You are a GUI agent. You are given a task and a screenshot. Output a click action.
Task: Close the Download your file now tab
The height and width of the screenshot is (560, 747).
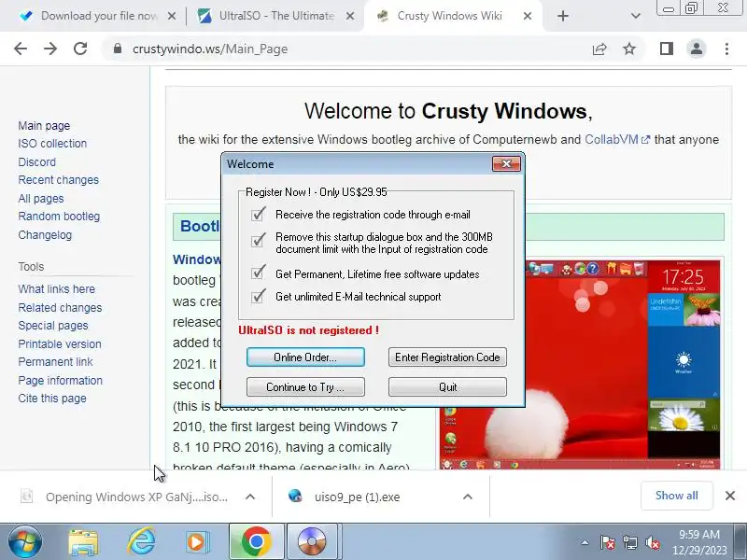pos(172,16)
